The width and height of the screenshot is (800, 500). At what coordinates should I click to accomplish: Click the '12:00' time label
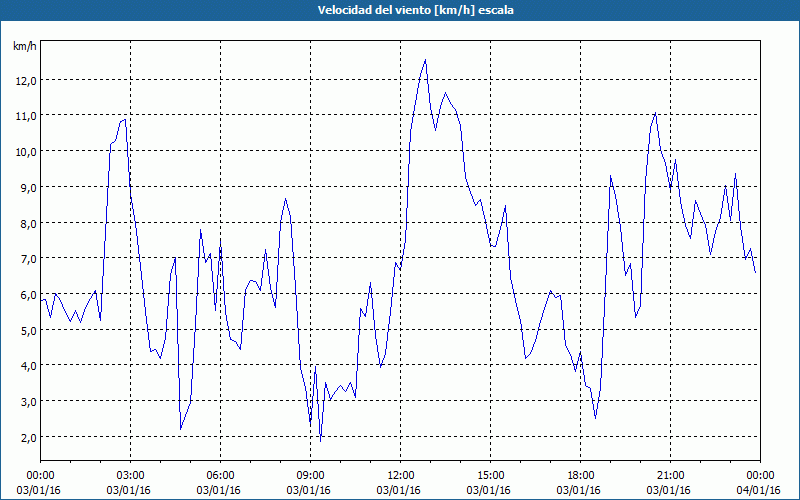tap(401, 476)
